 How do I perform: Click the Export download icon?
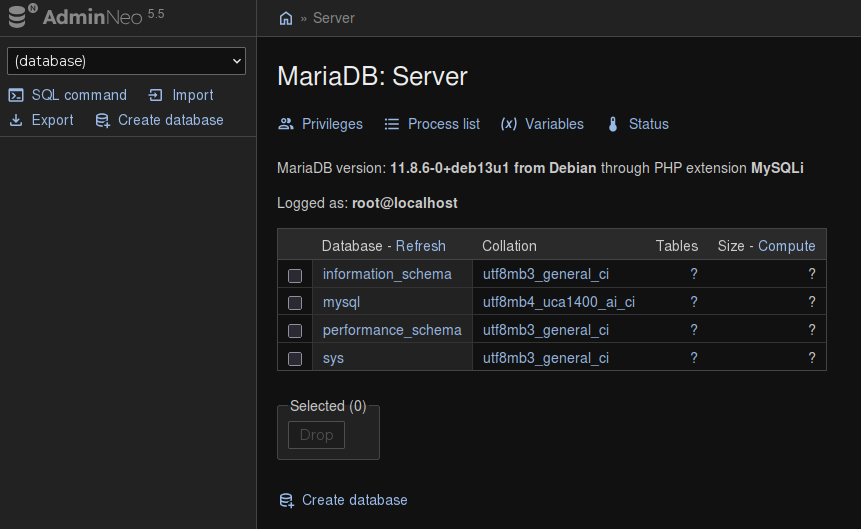point(16,120)
